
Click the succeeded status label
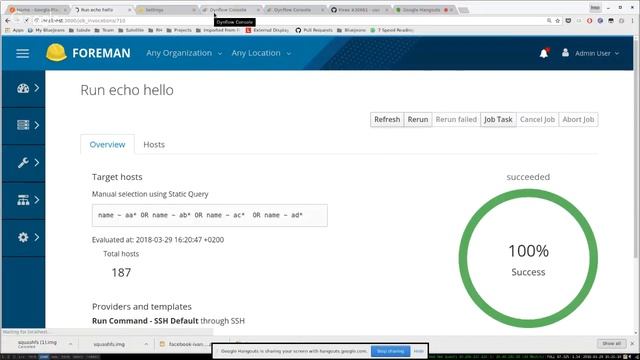(x=528, y=177)
